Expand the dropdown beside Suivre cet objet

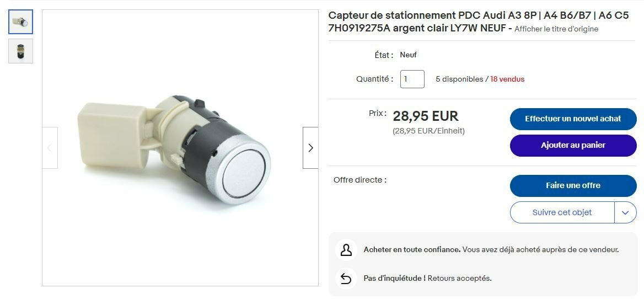[625, 212]
